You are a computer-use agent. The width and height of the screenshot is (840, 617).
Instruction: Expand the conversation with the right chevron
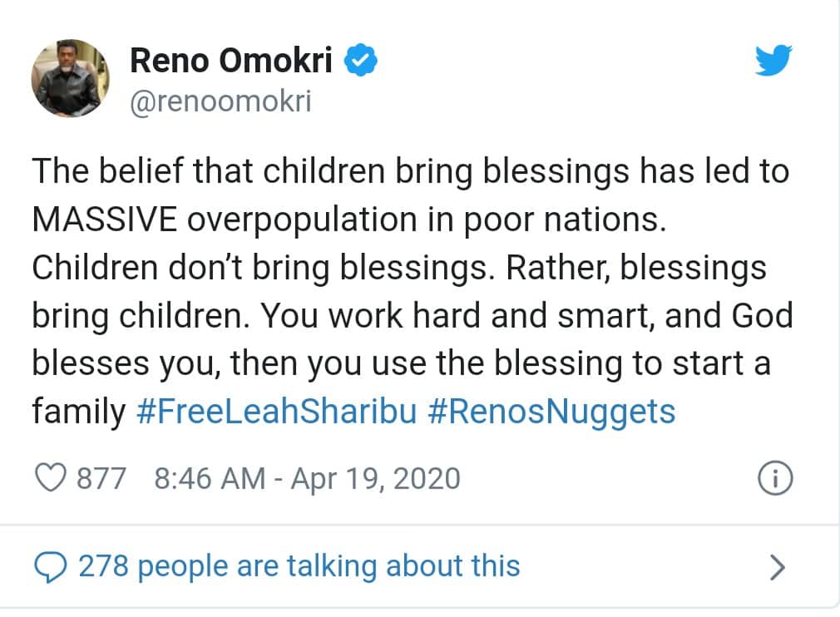coord(777,567)
